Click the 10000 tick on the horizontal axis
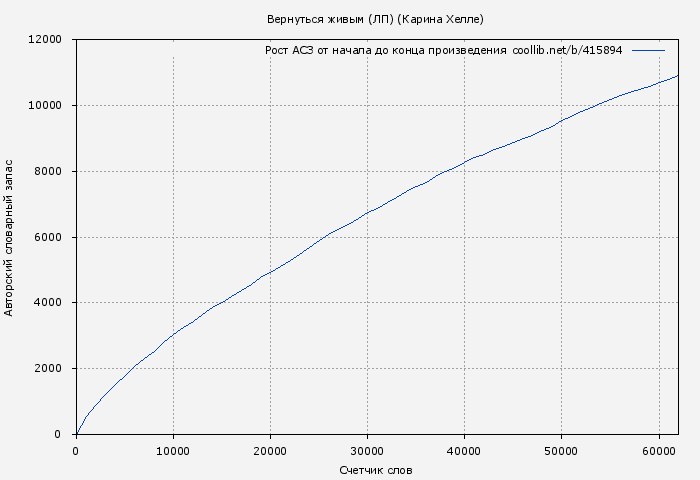This screenshot has width=700, height=480. coord(173,451)
